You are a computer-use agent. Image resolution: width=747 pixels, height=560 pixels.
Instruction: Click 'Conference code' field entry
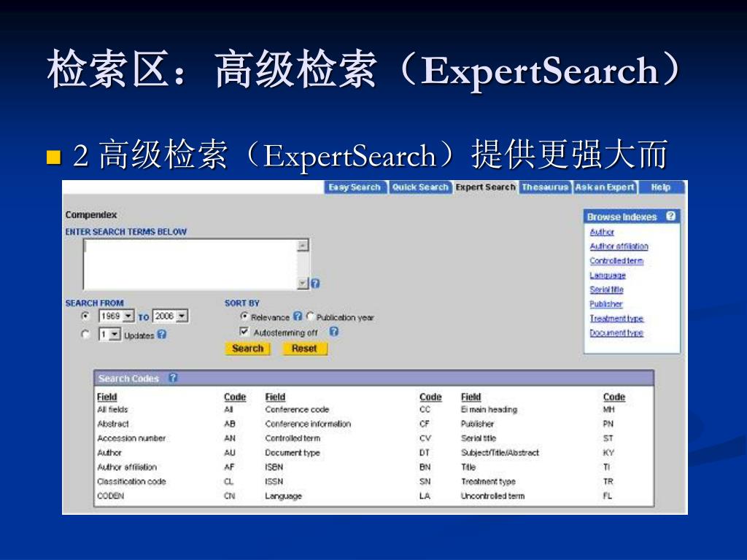pos(297,410)
